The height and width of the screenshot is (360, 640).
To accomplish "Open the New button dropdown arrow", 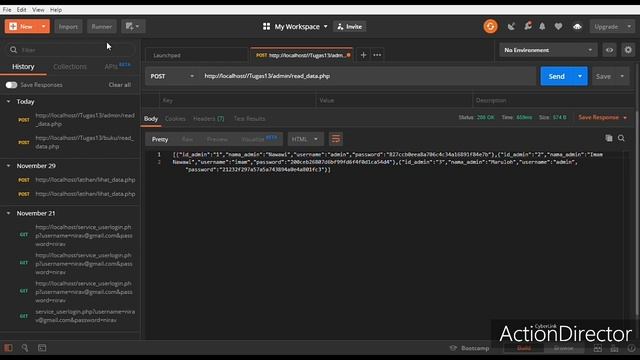I will [x=43, y=27].
